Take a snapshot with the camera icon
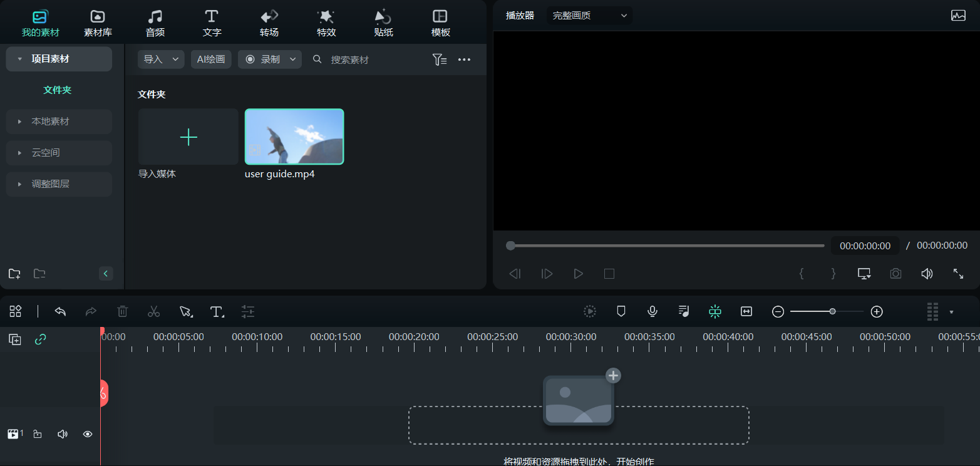 click(896, 274)
